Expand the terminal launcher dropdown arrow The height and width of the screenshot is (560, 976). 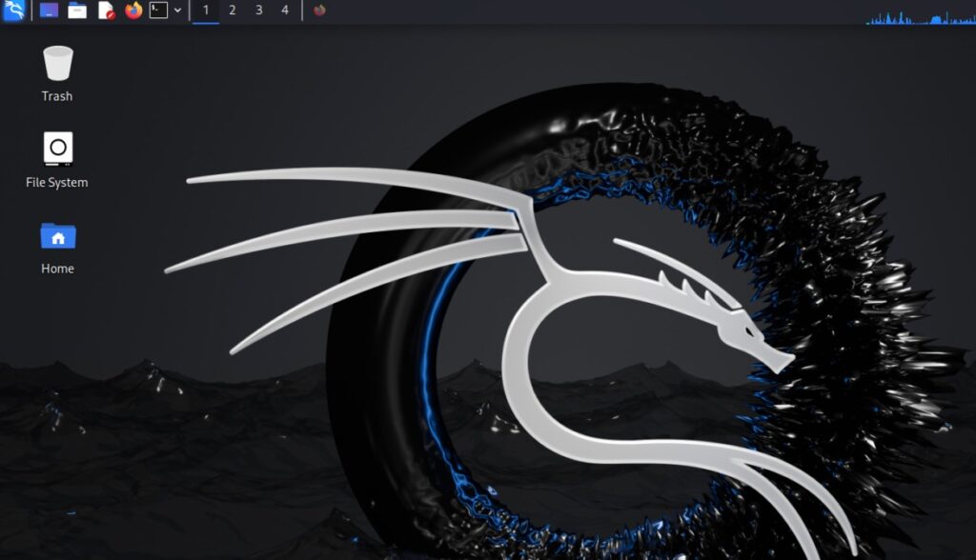pos(177,12)
